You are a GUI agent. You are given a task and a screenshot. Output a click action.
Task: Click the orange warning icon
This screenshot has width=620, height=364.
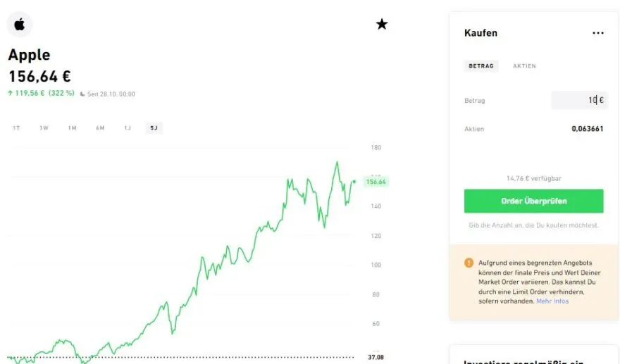coord(469,263)
